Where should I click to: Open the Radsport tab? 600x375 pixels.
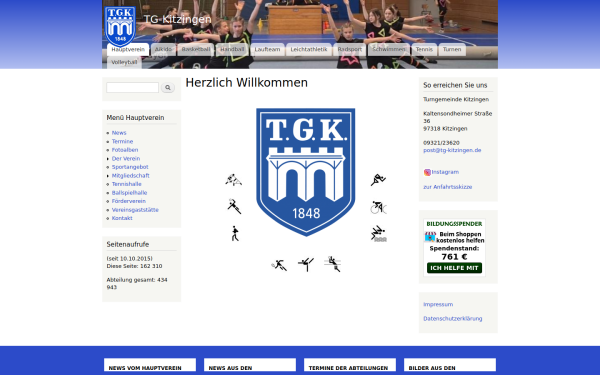350,49
